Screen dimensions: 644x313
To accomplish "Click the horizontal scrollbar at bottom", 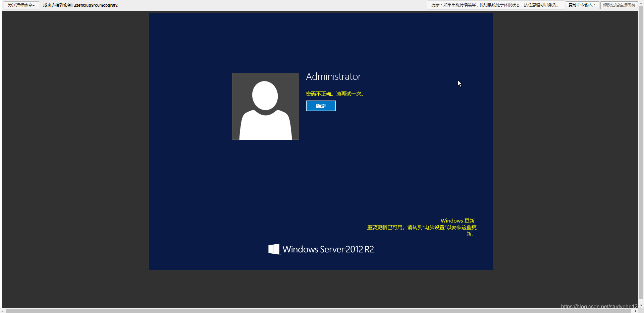I will coord(318,311).
